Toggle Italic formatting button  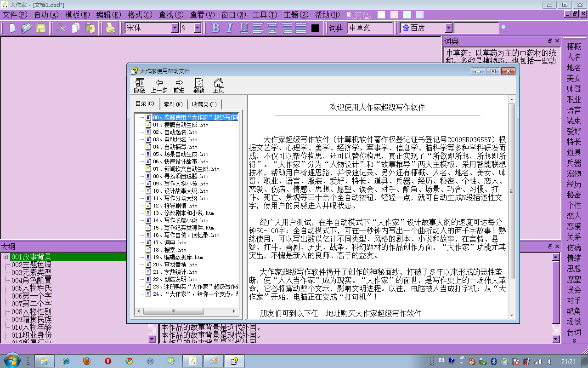[x=230, y=28]
